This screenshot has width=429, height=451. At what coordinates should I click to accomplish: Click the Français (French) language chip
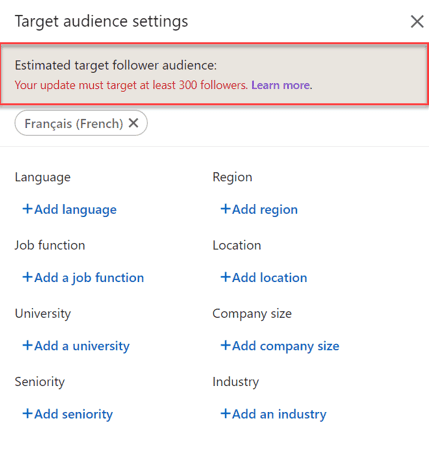(74, 124)
